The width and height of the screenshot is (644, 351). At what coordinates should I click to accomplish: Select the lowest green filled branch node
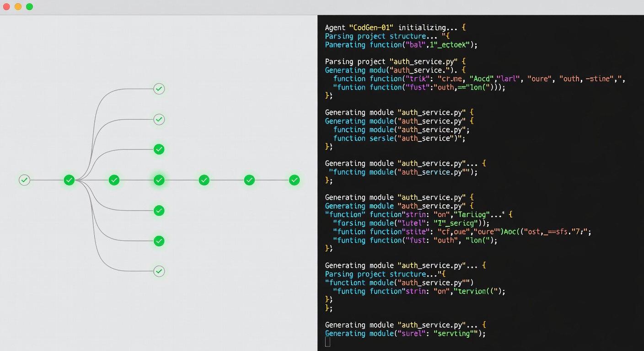point(159,241)
